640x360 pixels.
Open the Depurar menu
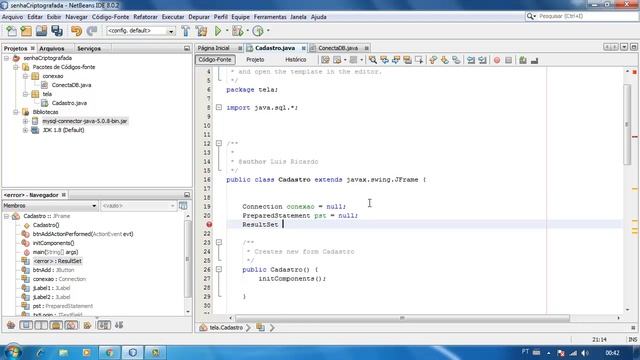pyautogui.click(x=199, y=17)
